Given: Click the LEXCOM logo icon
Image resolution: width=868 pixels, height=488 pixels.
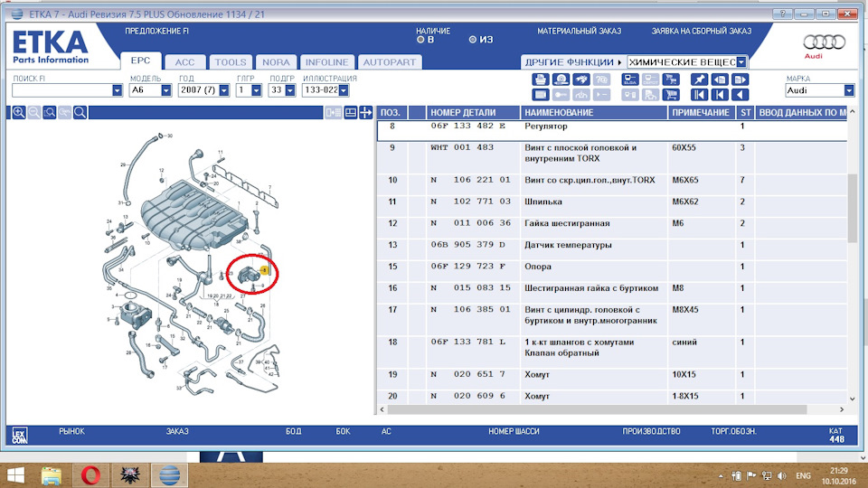Looking at the screenshot, I should tap(19, 436).
